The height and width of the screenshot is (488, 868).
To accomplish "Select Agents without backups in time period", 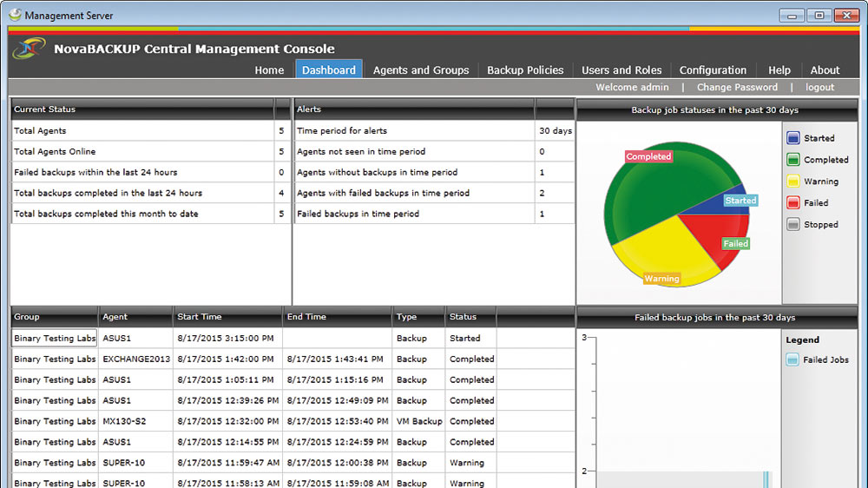I will [x=434, y=172].
